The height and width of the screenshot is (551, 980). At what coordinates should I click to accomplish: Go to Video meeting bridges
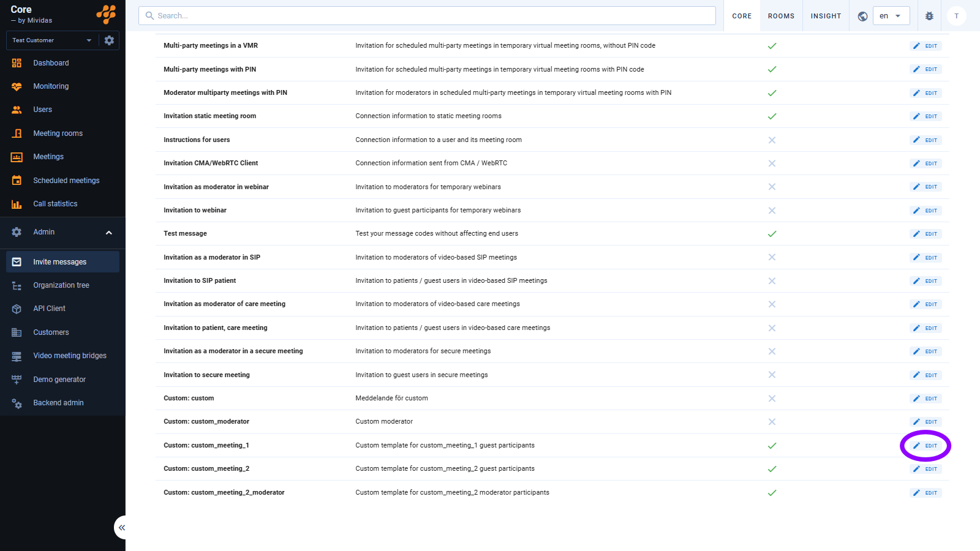click(69, 356)
